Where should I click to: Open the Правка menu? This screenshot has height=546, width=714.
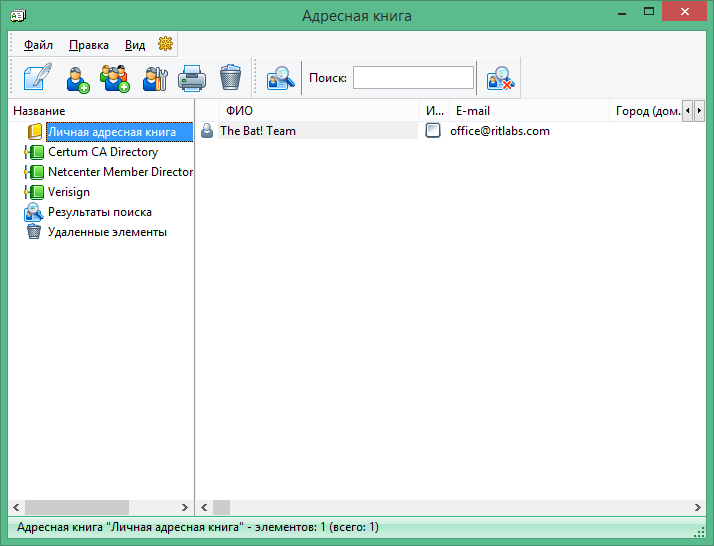tap(89, 45)
